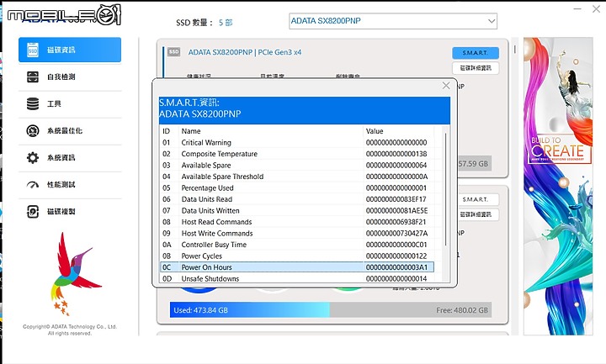The image size is (606, 364).
Task: Click the ID column header
Action: pos(169,131)
